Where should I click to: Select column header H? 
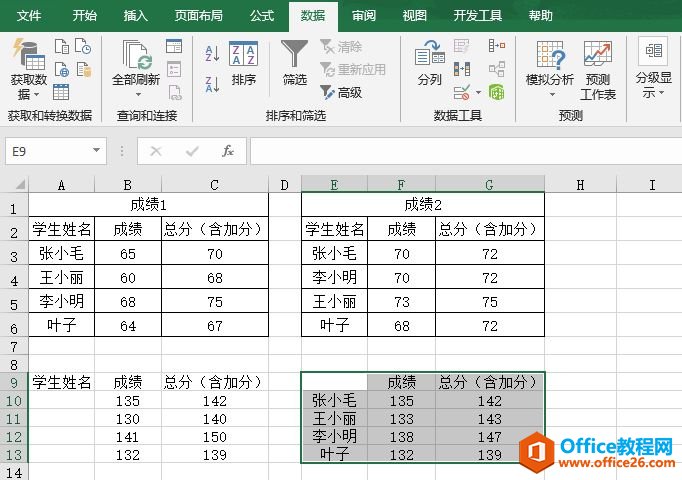(580, 184)
